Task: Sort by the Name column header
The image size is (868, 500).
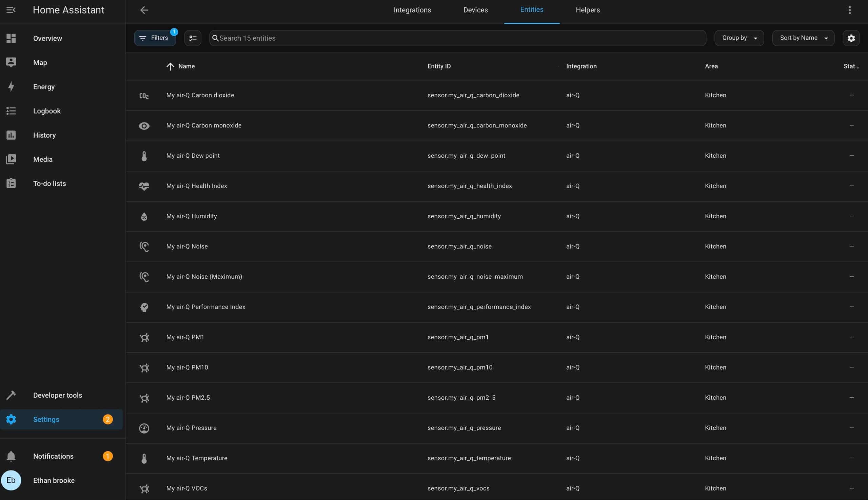Action: [186, 66]
